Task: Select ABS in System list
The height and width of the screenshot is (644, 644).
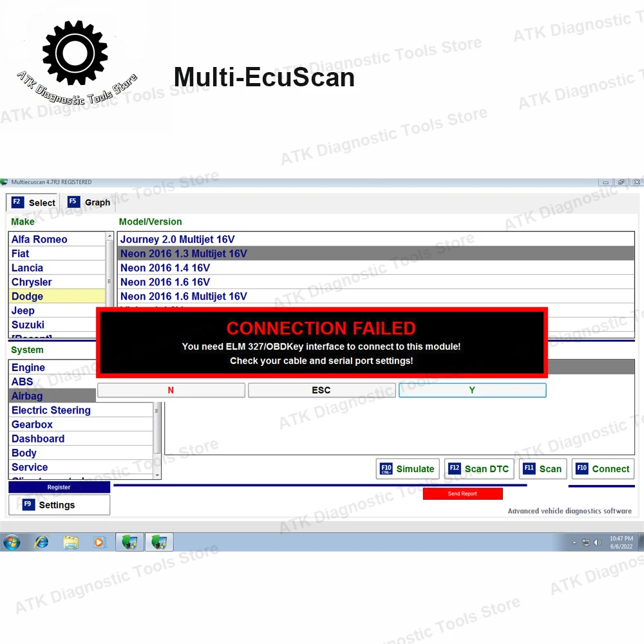Action: click(x=52, y=381)
